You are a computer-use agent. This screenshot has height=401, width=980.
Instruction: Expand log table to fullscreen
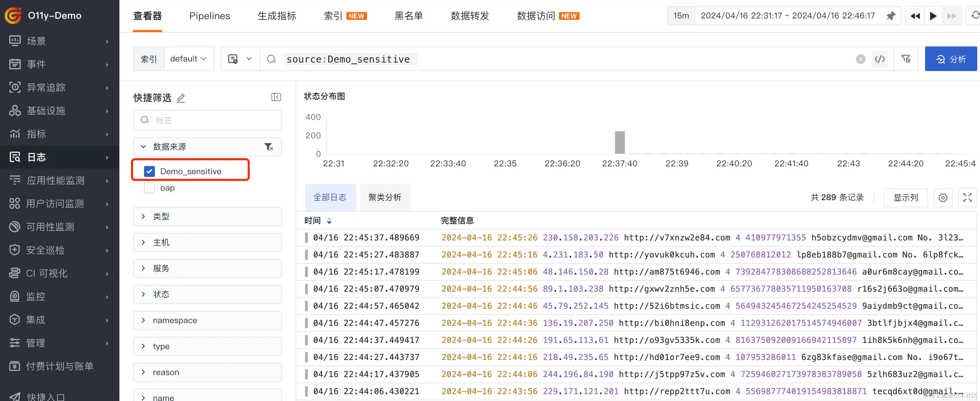[x=967, y=198]
